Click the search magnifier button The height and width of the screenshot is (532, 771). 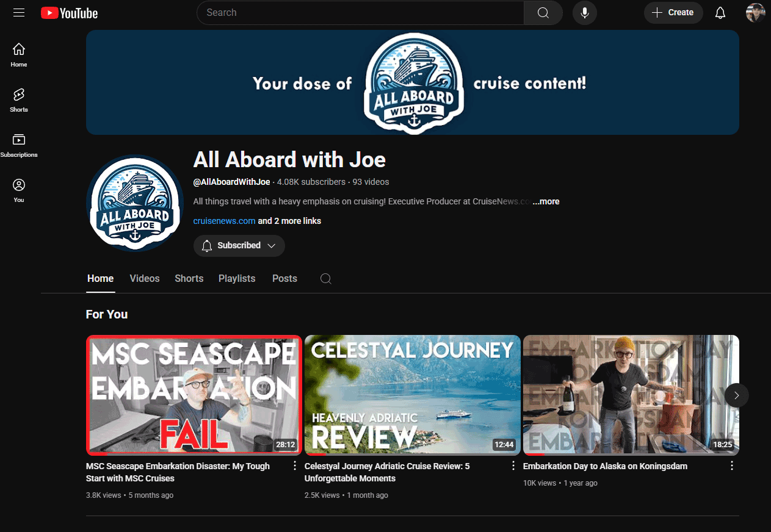542,12
